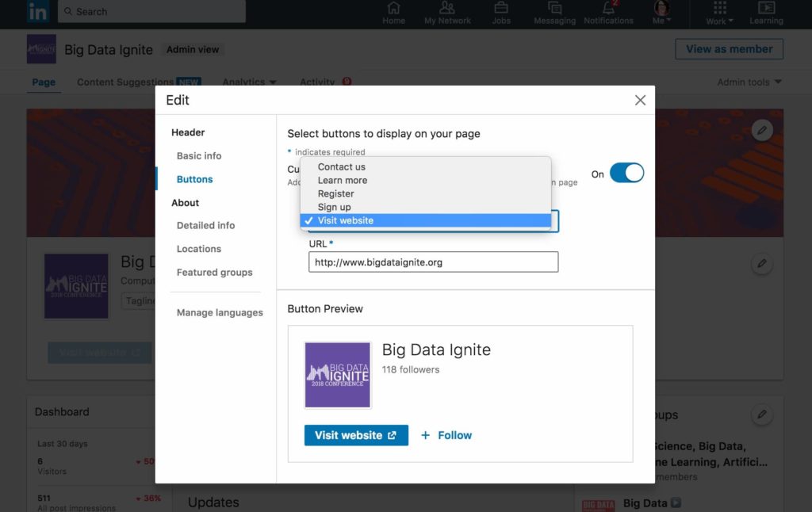Image resolution: width=812 pixels, height=512 pixels.
Task: Close the Edit dialog with X
Action: 640,100
